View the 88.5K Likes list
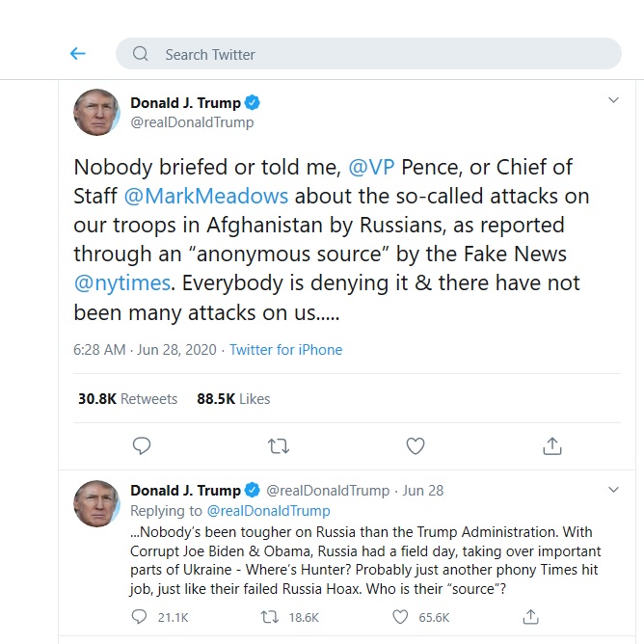 pyautogui.click(x=233, y=399)
